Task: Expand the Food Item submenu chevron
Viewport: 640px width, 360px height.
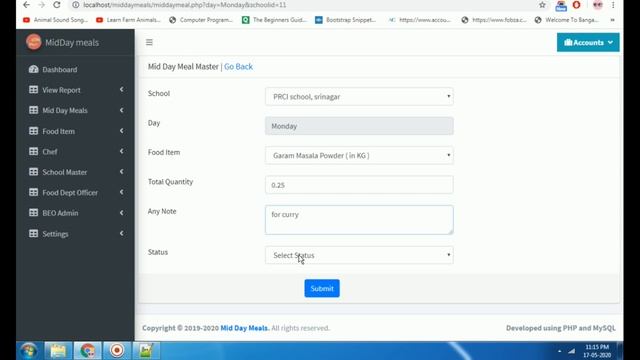Action: pyautogui.click(x=122, y=131)
